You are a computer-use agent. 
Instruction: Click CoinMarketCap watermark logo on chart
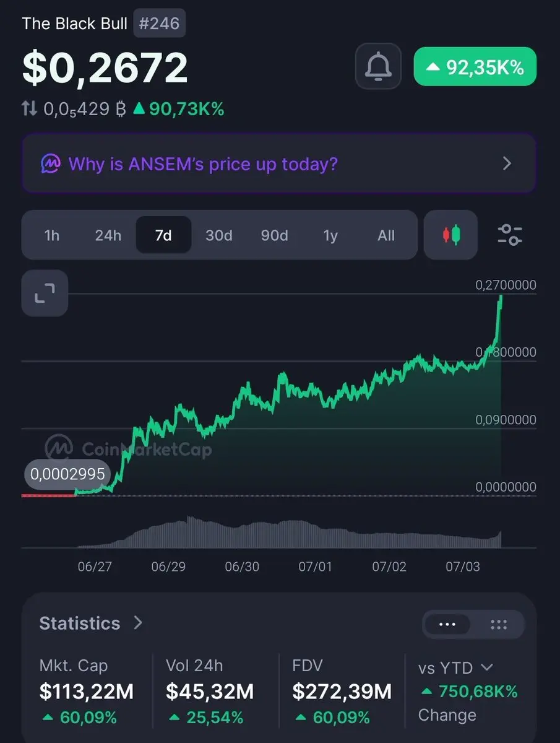128,448
